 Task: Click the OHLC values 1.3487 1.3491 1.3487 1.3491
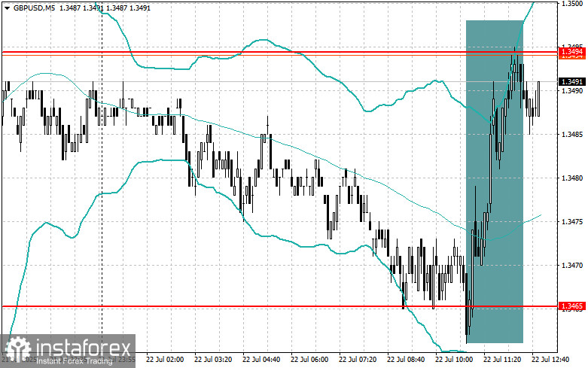point(104,8)
